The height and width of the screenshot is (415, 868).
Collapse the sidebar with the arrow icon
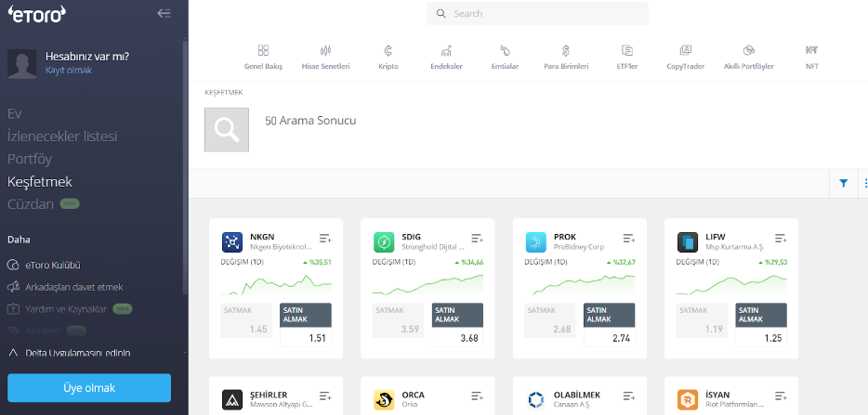[x=164, y=13]
